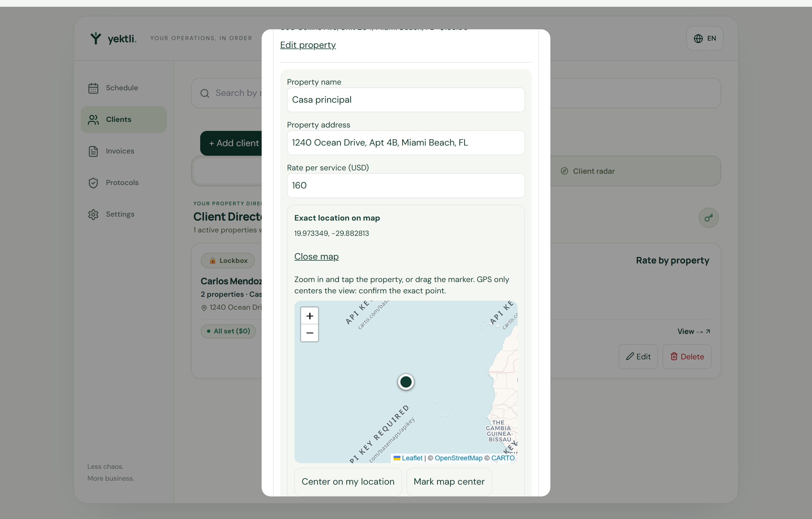Click the Lockbox badge on client card
The width and height of the screenshot is (812, 519).
[x=228, y=261]
